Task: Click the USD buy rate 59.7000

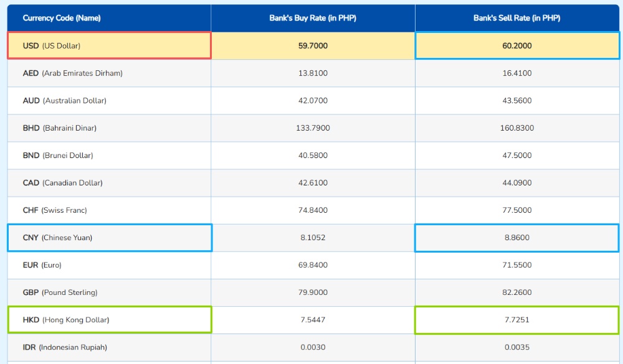Action: click(x=313, y=46)
